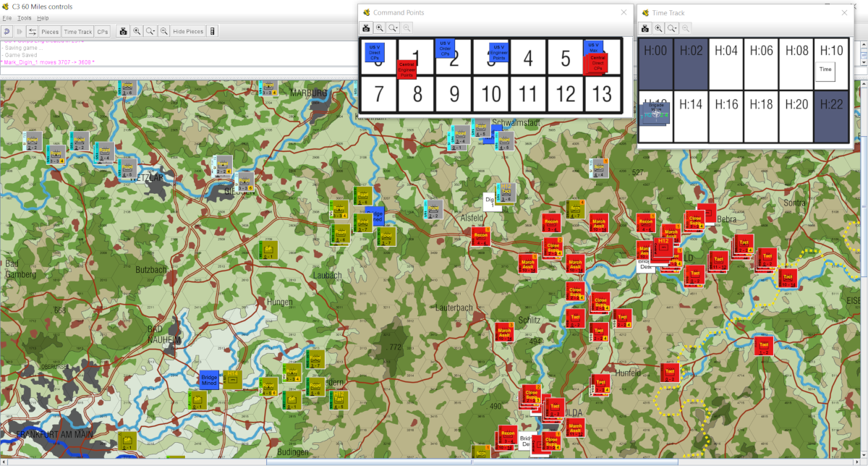Click the Connect to server arrows icon
The image size is (868, 466).
coord(33,31)
